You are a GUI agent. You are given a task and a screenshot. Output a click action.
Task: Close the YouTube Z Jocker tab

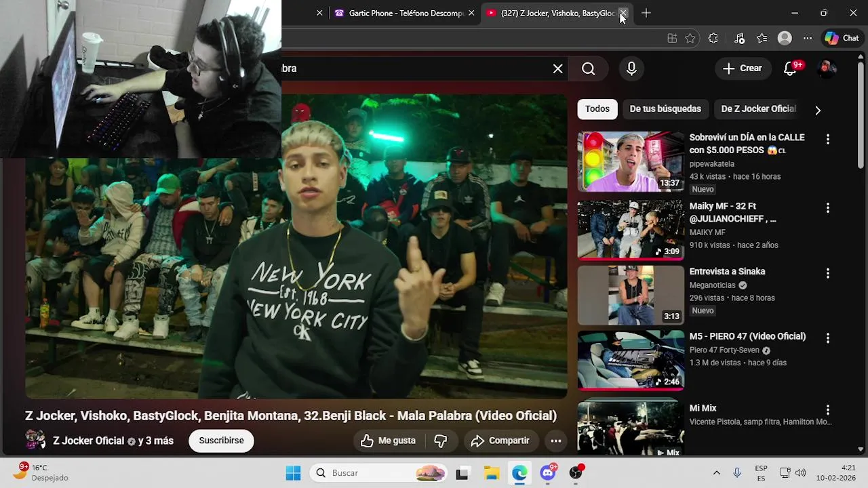point(623,13)
